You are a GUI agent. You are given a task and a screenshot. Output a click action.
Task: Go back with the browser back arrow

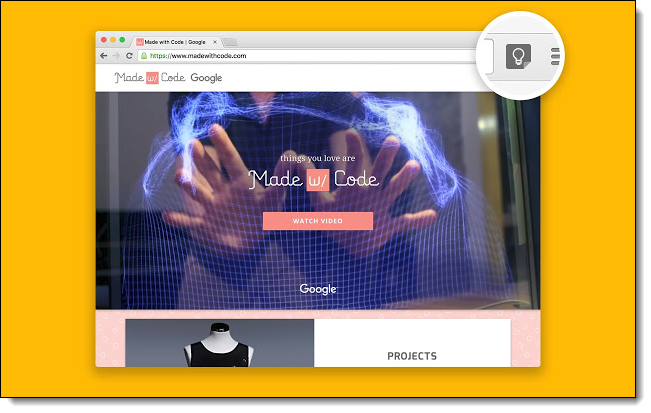point(104,56)
